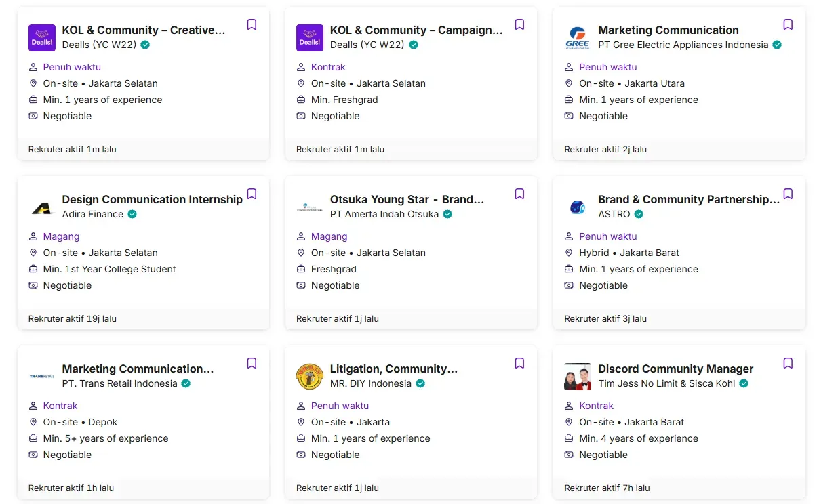819x504 pixels.
Task: Click the Dealls logo on Creative job card
Action: [x=41, y=38]
